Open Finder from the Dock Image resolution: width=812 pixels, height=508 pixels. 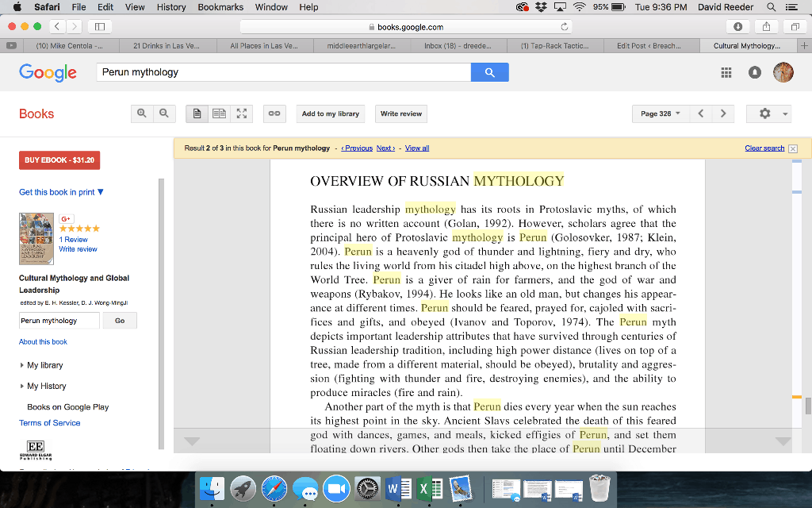pos(212,488)
